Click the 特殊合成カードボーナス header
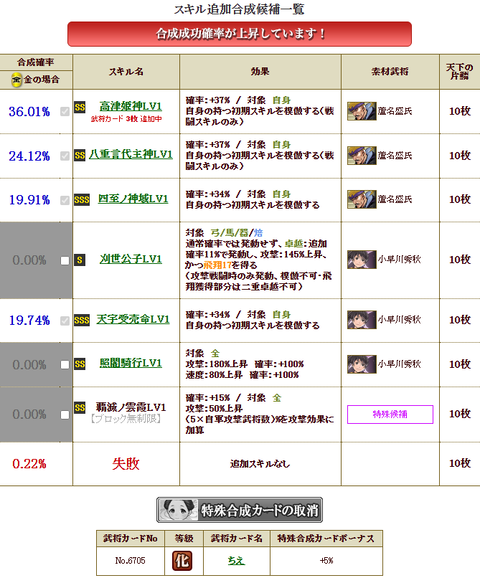Image resolution: width=480 pixels, height=578 pixels. (326, 539)
